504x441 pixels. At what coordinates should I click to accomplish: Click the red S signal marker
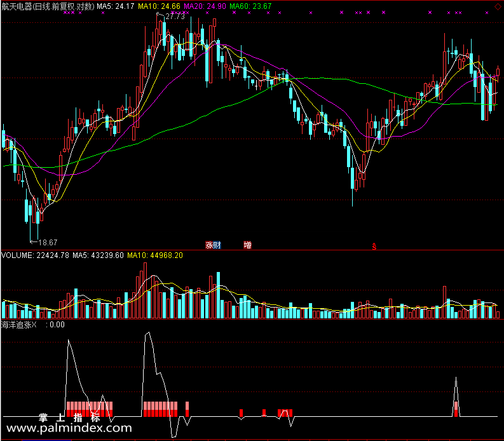[x=374, y=247]
